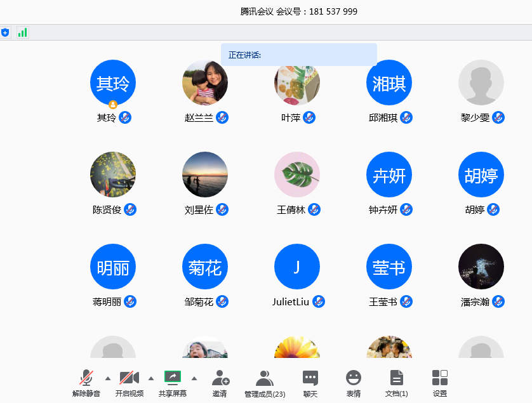Click the 正在讲话 speaking banner
Screen dimensions: 532x403
click(x=299, y=55)
